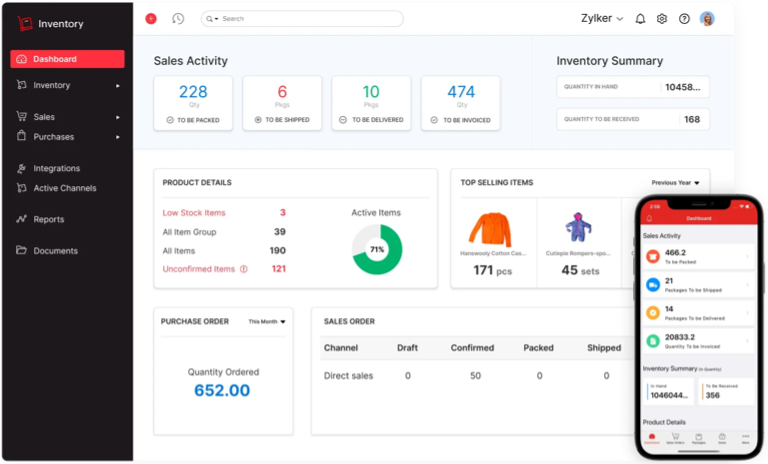The height and width of the screenshot is (464, 768).
Task: Click the Confirmed column header
Action: click(472, 348)
